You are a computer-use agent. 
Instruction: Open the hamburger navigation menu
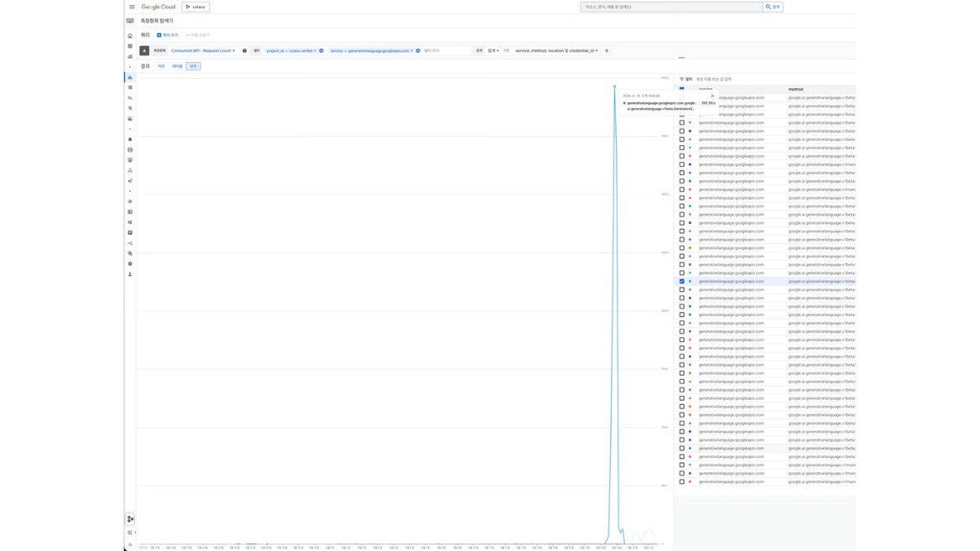pos(132,7)
